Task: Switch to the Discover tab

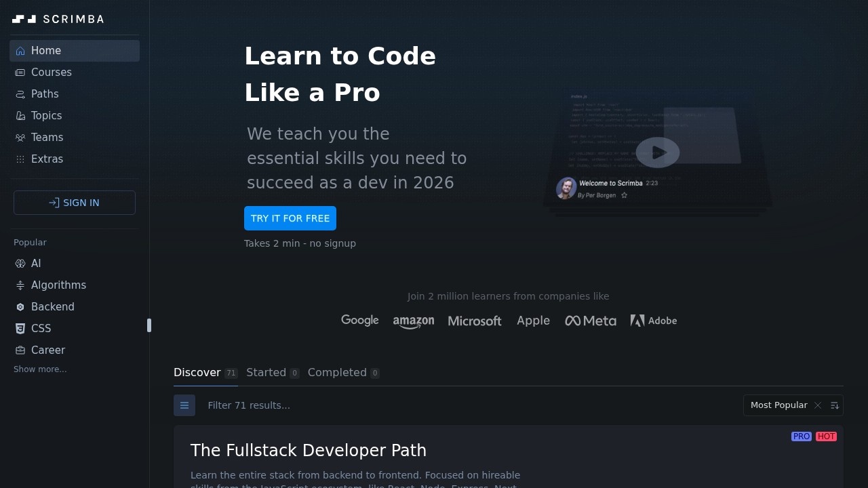Action: [x=205, y=373]
